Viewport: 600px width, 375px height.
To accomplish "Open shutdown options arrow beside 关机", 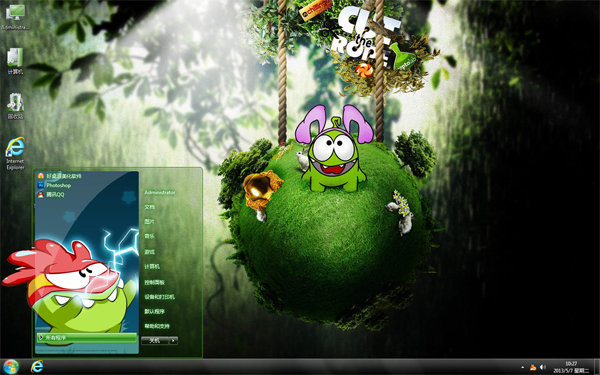I will [x=174, y=340].
